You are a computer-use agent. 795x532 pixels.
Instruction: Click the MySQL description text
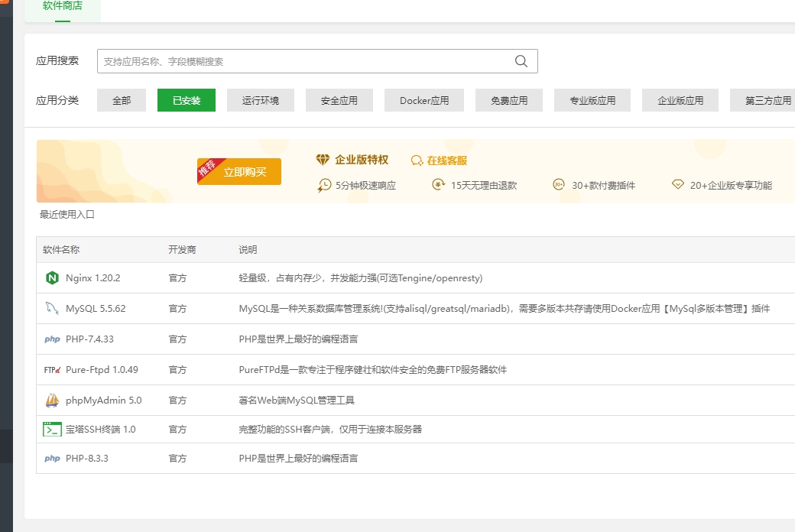tap(505, 308)
